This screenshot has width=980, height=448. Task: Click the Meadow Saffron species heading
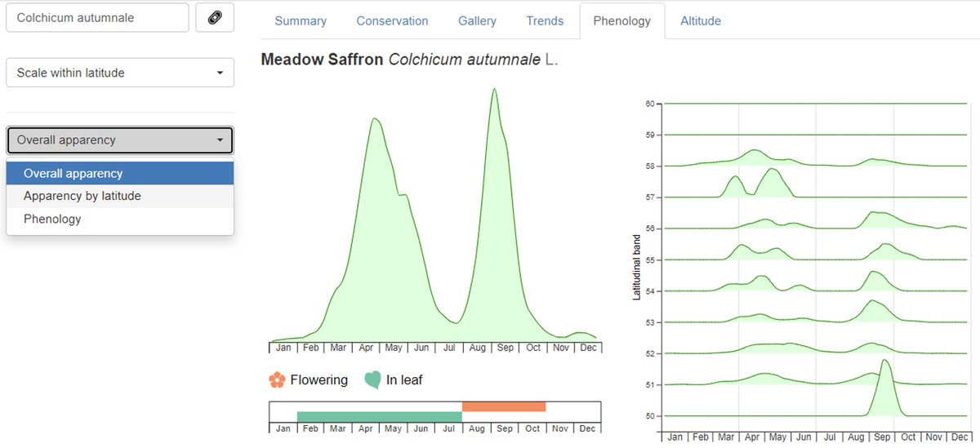tap(409, 60)
